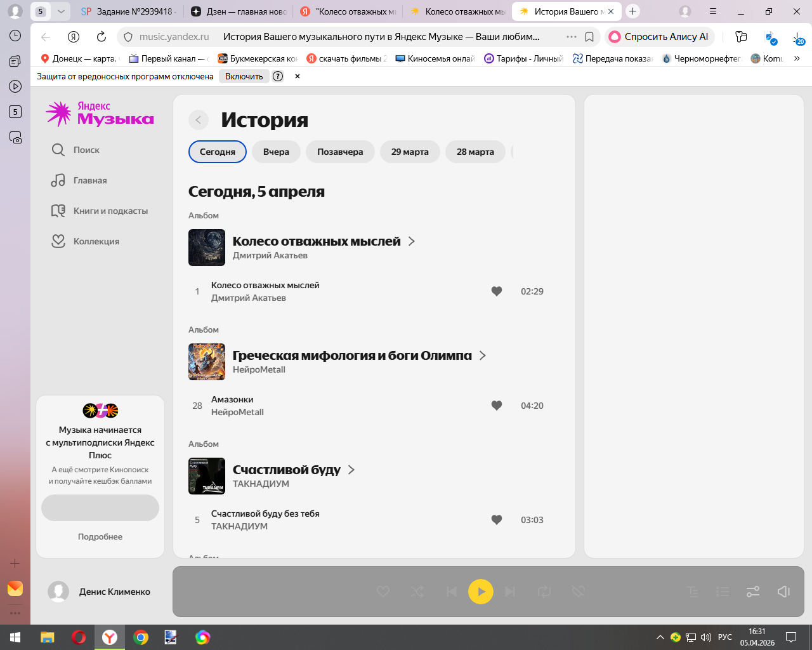The width and height of the screenshot is (812, 650).
Task: Like the track Амазонки with heart
Action: pyautogui.click(x=497, y=406)
